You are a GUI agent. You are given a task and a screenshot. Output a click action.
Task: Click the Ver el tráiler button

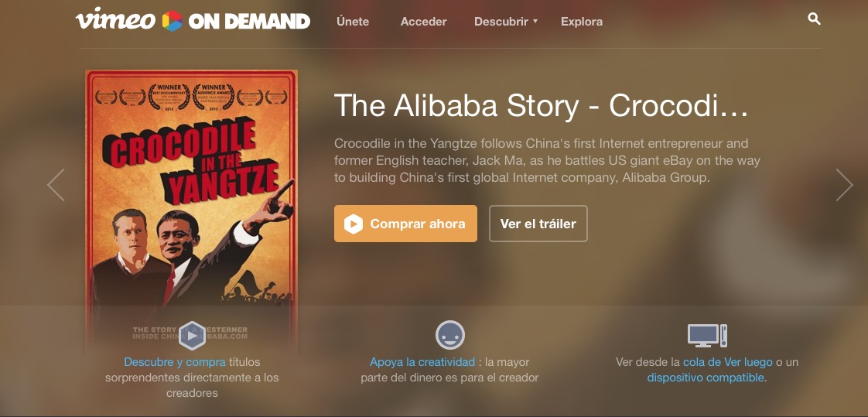(x=538, y=224)
